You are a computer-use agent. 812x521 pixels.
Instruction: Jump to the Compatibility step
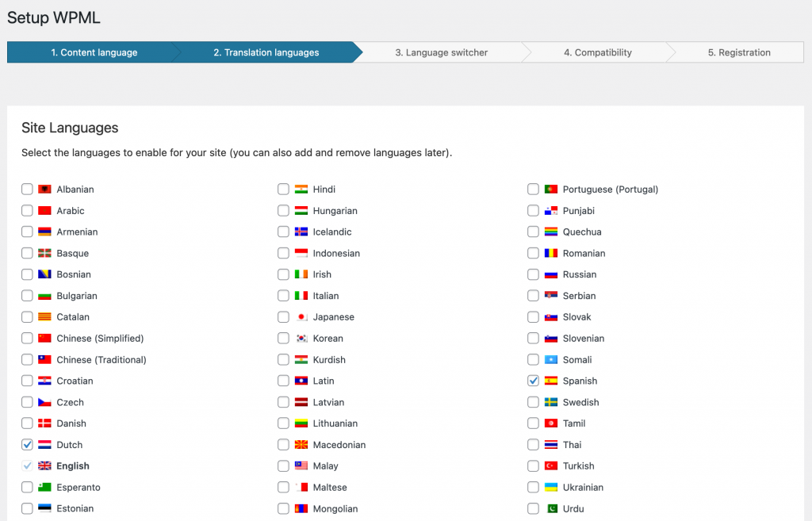598,52
